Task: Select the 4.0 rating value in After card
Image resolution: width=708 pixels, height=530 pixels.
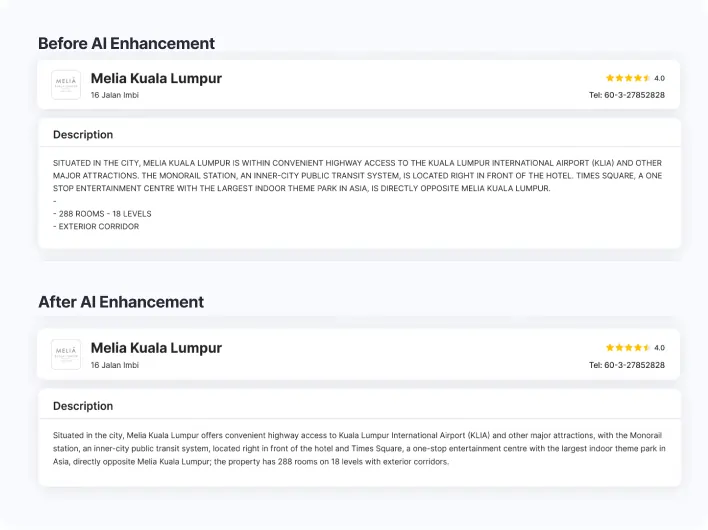Action: point(660,348)
